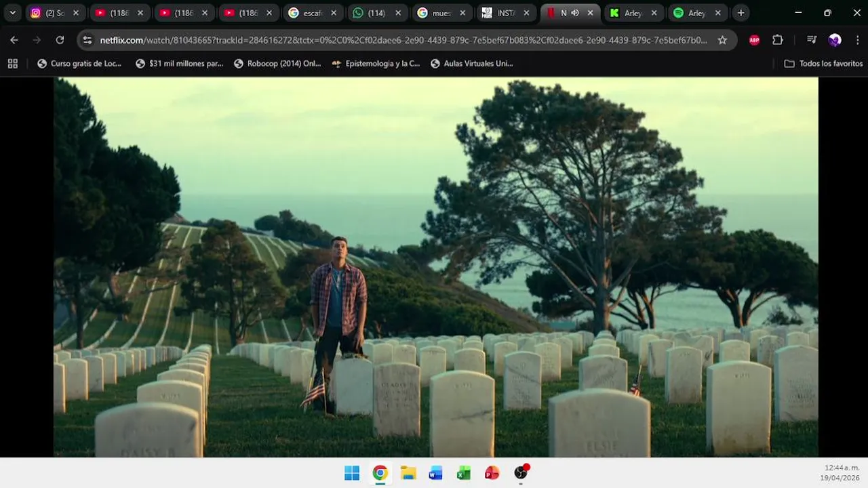Open the media controls icon
Image resolution: width=868 pixels, height=488 pixels.
(x=812, y=40)
